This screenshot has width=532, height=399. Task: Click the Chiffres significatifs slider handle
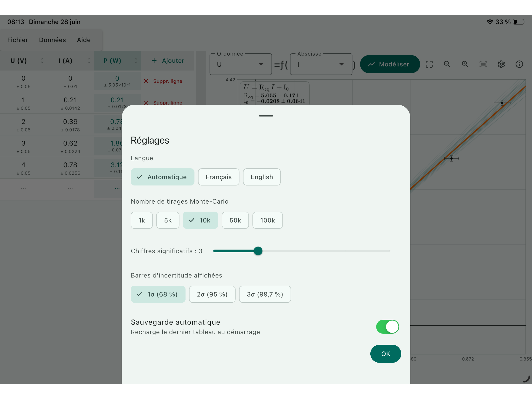258,251
